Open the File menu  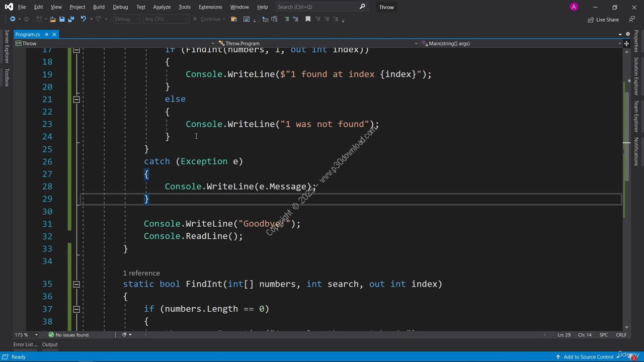[22, 7]
